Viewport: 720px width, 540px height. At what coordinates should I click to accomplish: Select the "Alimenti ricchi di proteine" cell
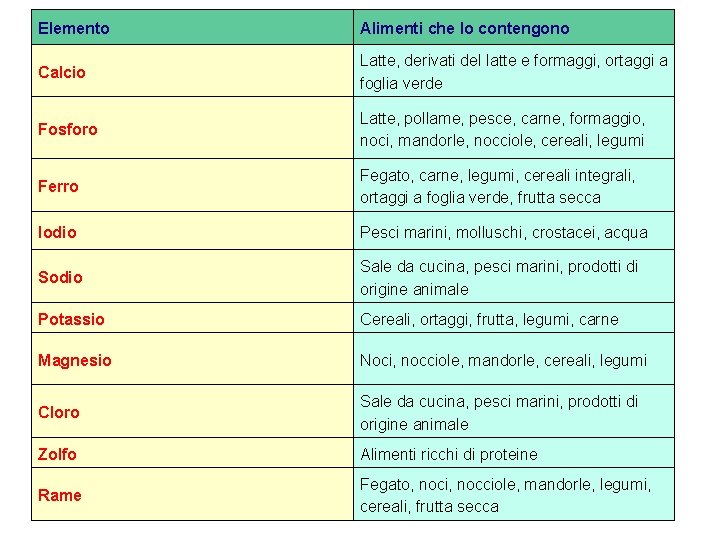[449, 454]
